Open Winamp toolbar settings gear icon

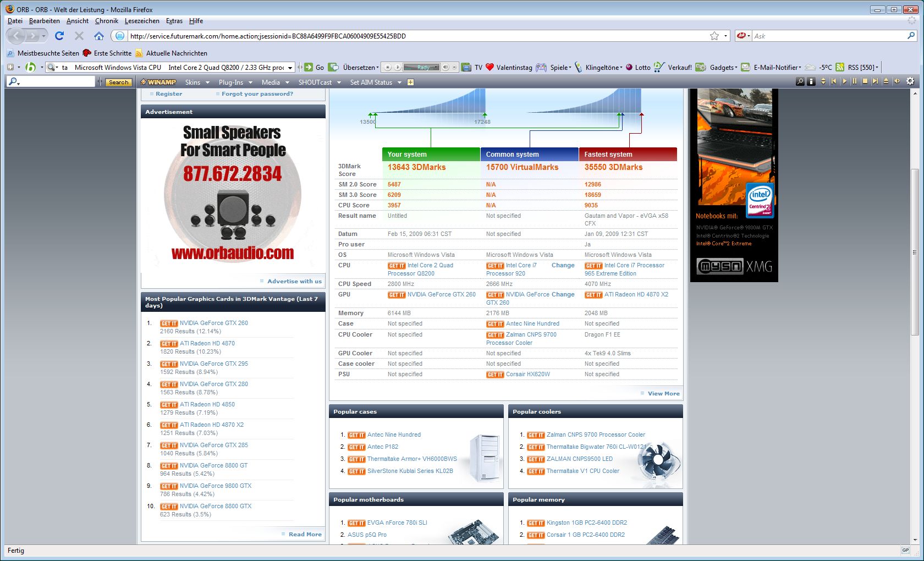click(x=910, y=81)
